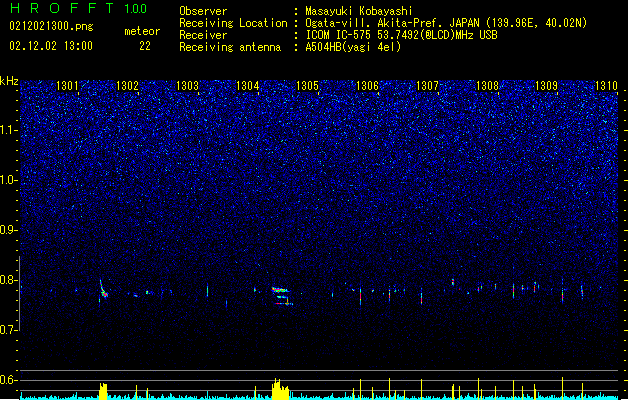This screenshot has height=400, width=629.
Task: Click the wide yellow power burst near 1304.5
Action: 280,389
